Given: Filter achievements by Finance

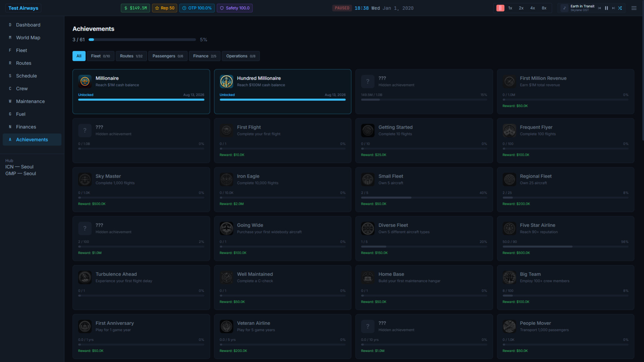Looking at the screenshot, I should 205,56.
